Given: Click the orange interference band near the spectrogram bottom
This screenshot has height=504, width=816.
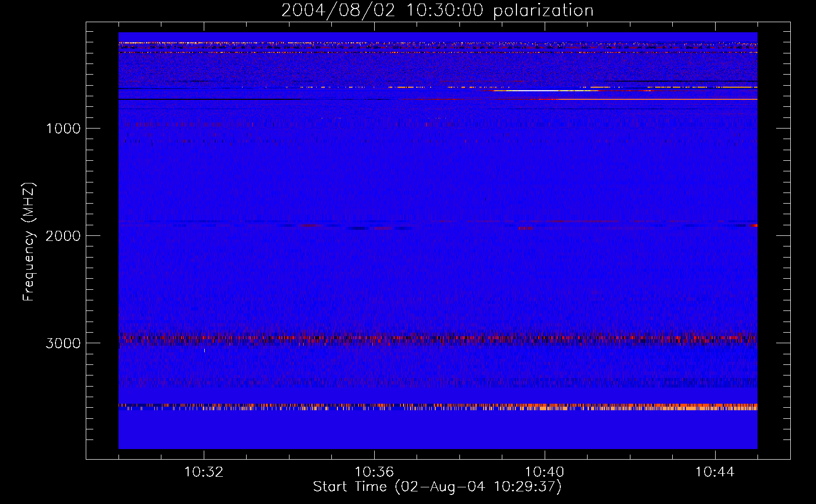Looking at the screenshot, I should click(438, 407).
